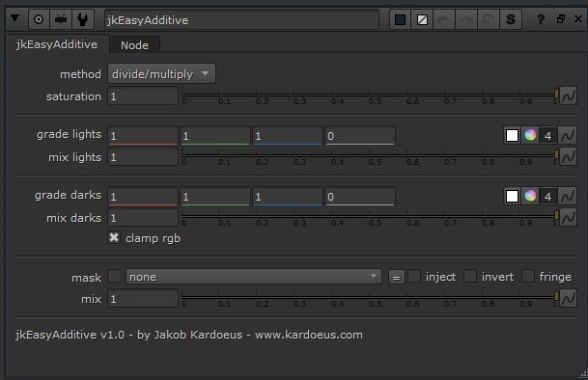This screenshot has width=588, height=380.
Task: Open grade darks color wheel picker
Action: [530, 196]
